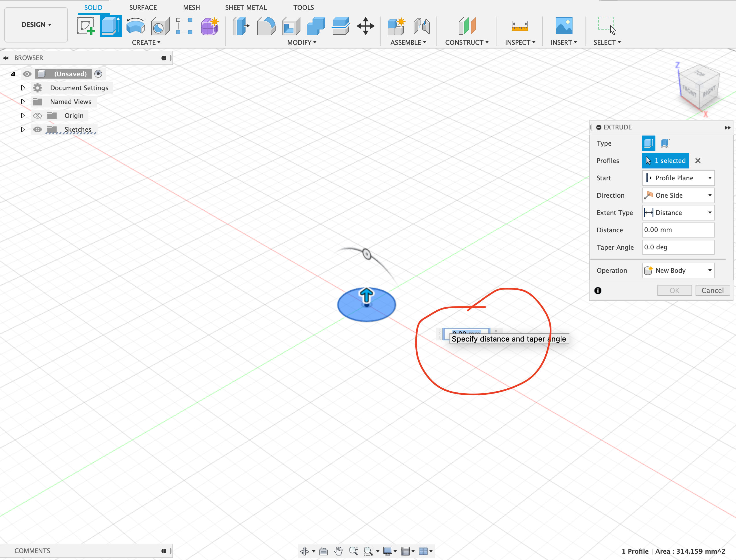This screenshot has width=736, height=560.
Task: Open the Direction One Side dropdown
Action: tap(678, 195)
